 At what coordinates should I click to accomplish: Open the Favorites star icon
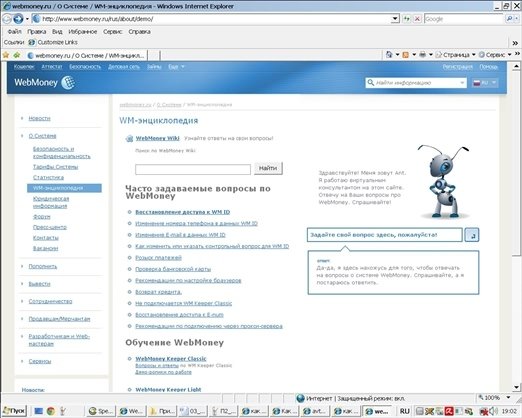coord(6,55)
